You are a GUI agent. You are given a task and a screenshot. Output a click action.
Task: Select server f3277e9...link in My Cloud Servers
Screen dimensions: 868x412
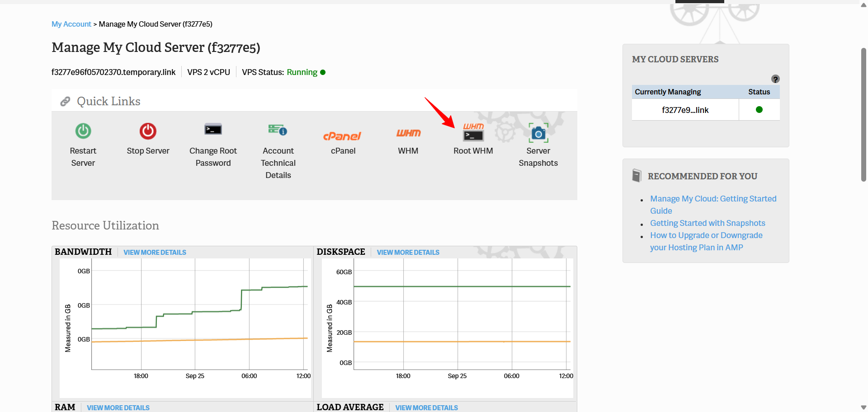coord(685,110)
